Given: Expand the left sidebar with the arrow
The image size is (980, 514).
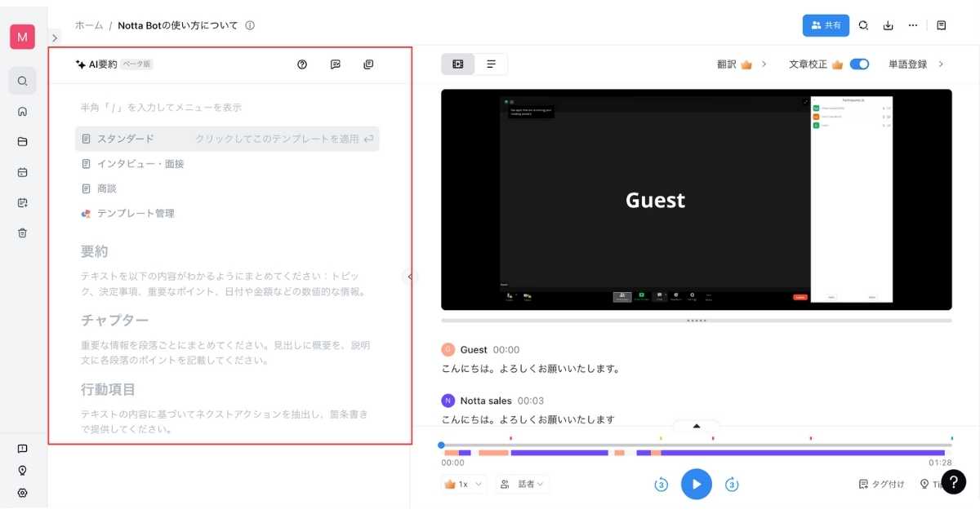Looking at the screenshot, I should (x=55, y=38).
